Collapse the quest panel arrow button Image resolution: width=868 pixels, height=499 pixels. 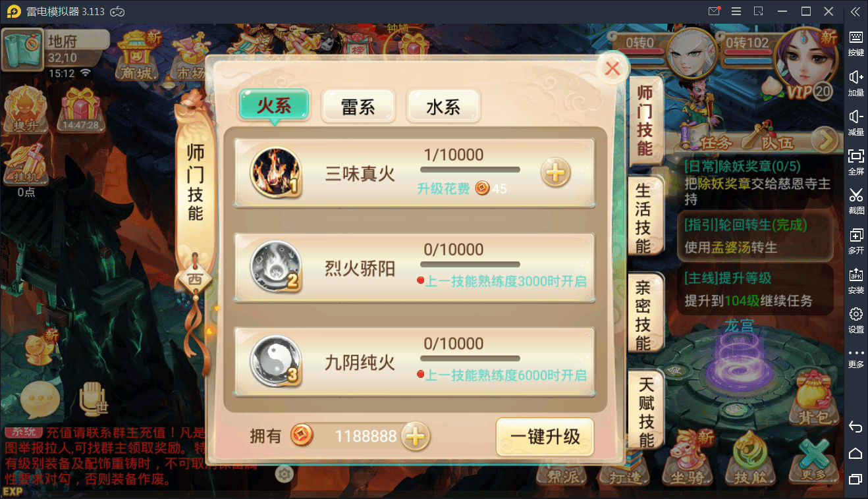823,140
